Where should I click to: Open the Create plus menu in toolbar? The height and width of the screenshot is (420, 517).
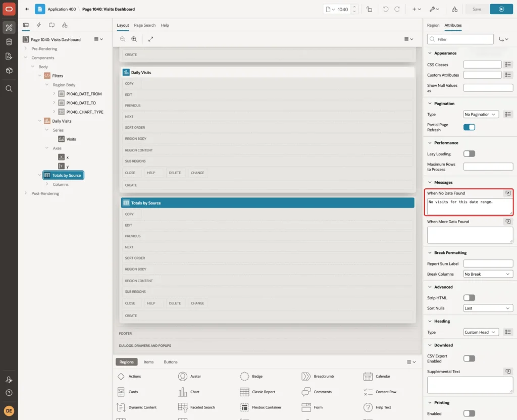[x=417, y=9]
